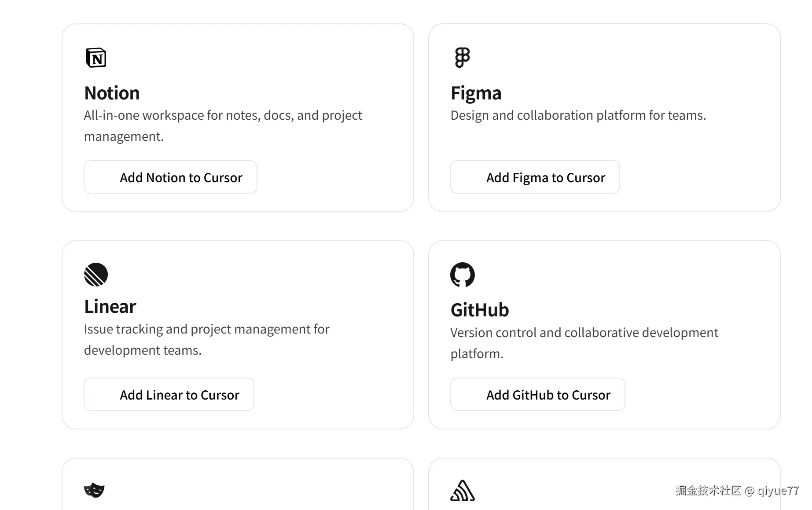Click the qiyue77 username in watermark
This screenshot has width=812, height=510.
tap(778, 491)
